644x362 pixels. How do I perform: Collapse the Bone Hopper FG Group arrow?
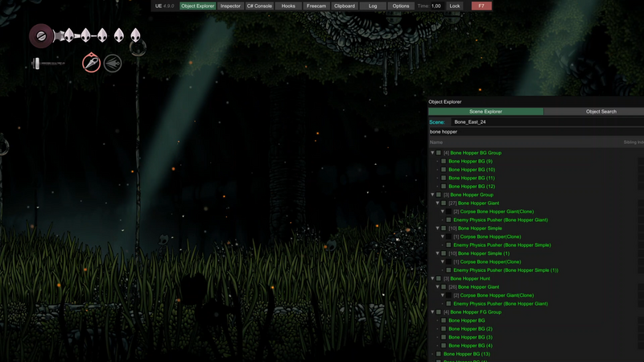(x=432, y=312)
